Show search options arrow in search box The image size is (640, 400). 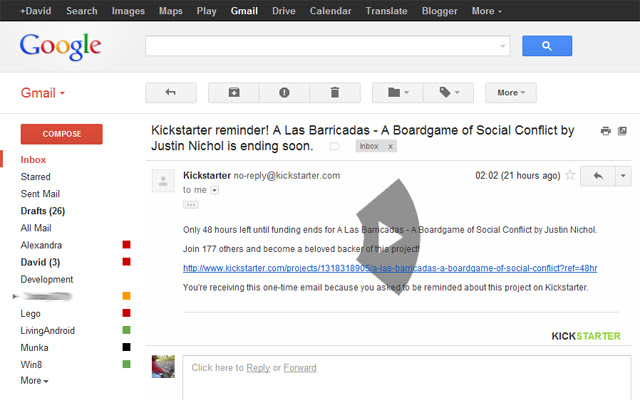point(502,46)
